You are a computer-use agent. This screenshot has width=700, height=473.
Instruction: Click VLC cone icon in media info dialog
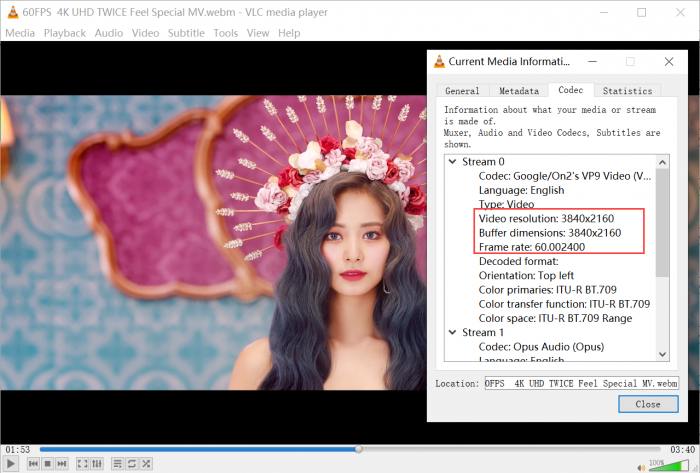pos(439,62)
